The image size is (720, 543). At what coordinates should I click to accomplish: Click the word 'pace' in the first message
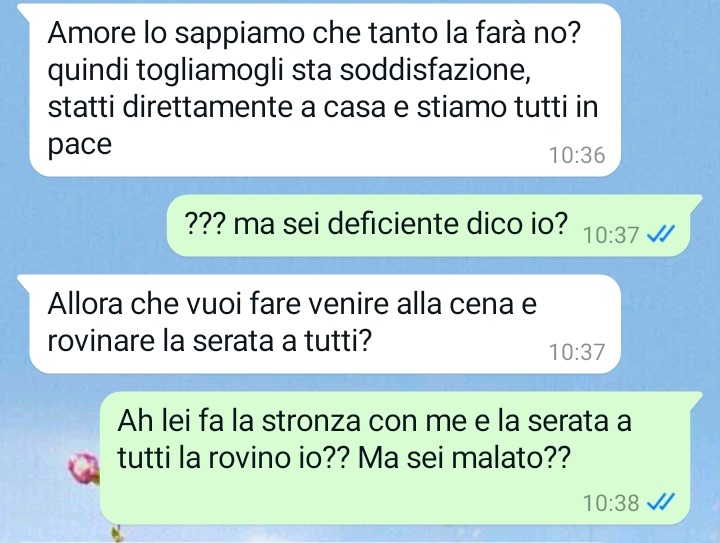80,146
